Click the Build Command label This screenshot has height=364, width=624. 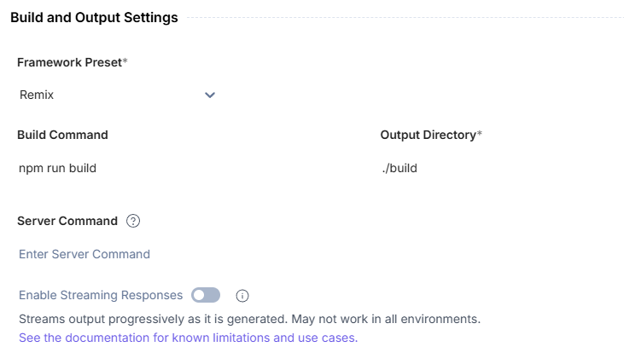tap(62, 135)
